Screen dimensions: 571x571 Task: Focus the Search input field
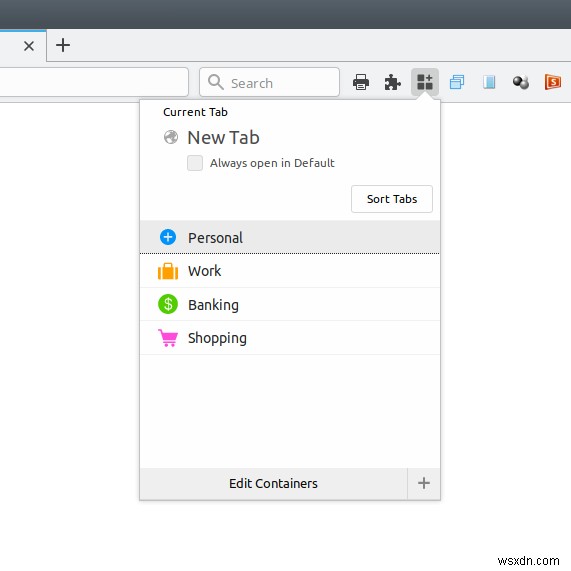[269, 82]
